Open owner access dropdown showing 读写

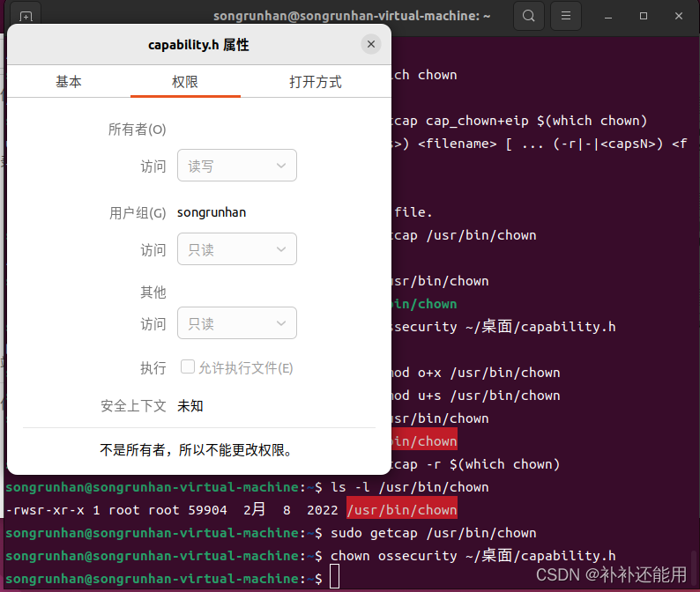point(237,166)
